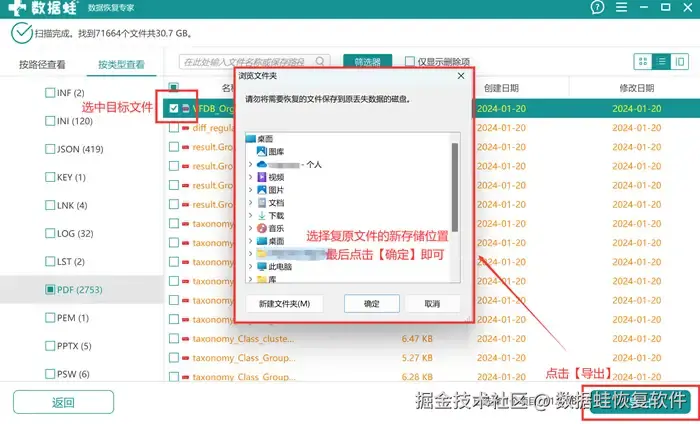Select the 5.27 KB taxonomy_Class_Group file name

(x=244, y=358)
